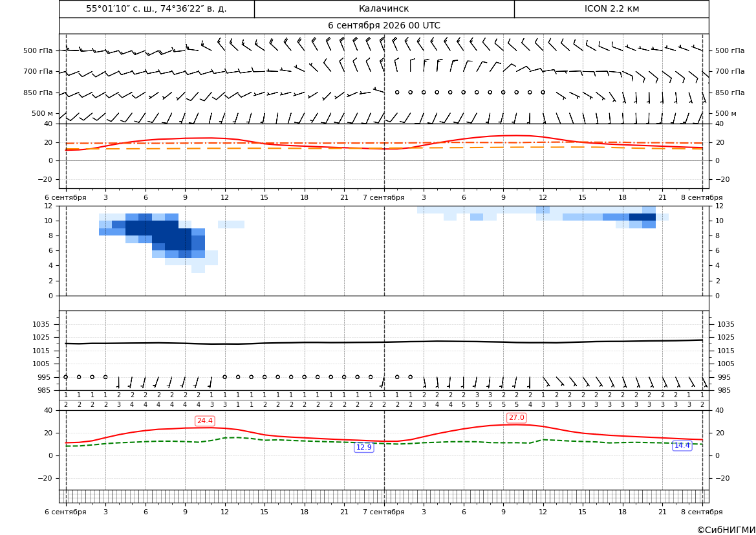Click the 500 гПа left axis label
The width and height of the screenshot is (756, 535).
(x=38, y=50)
